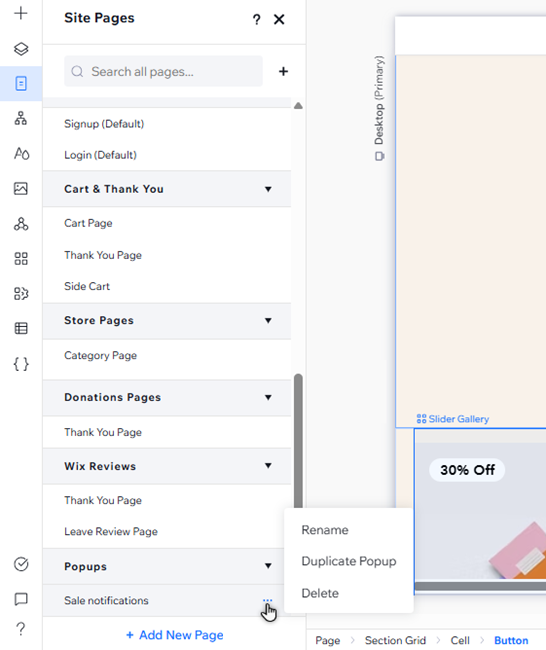Click Button in the breadcrumb
The width and height of the screenshot is (546, 650).
point(511,640)
